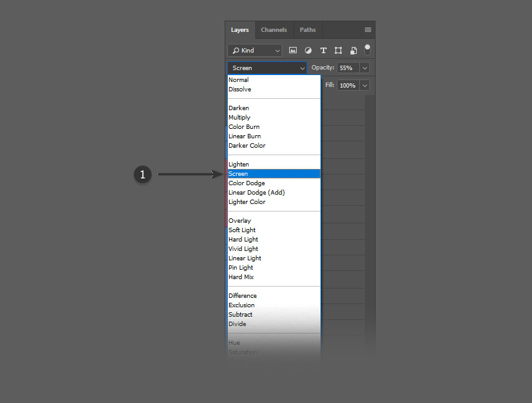The height and width of the screenshot is (403, 532).
Task: Choose Exclusion blend mode
Action: pos(274,305)
